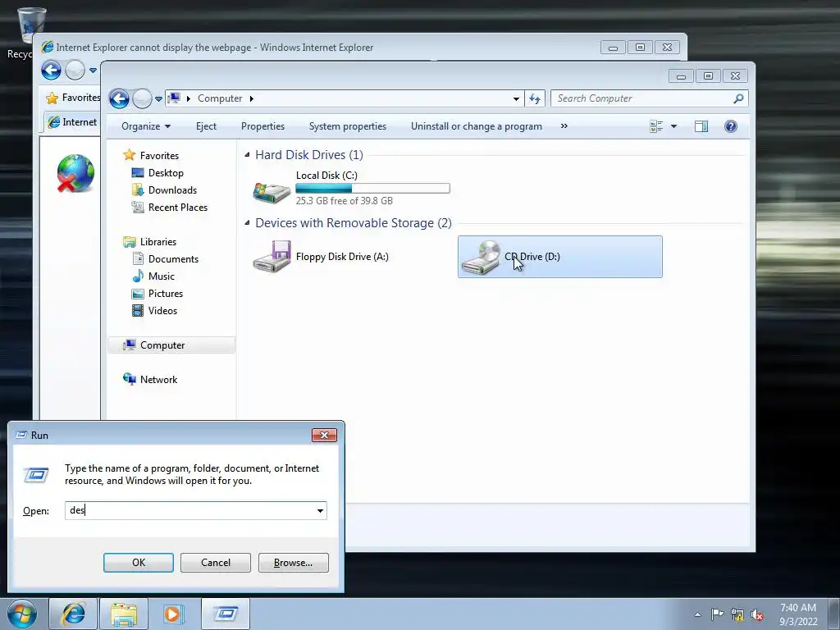Click Eject in the toolbar
The height and width of the screenshot is (630, 840).
coord(206,126)
